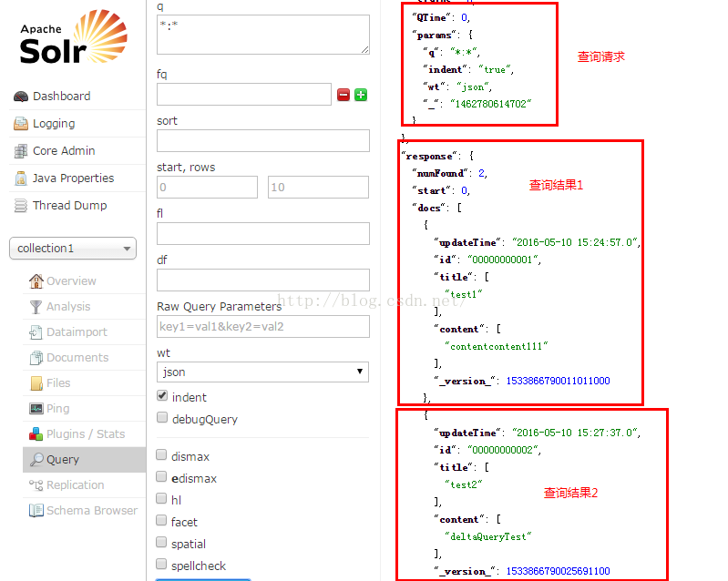The image size is (728, 581).
Task: Click the Raw Query Parameters input
Action: point(263,327)
